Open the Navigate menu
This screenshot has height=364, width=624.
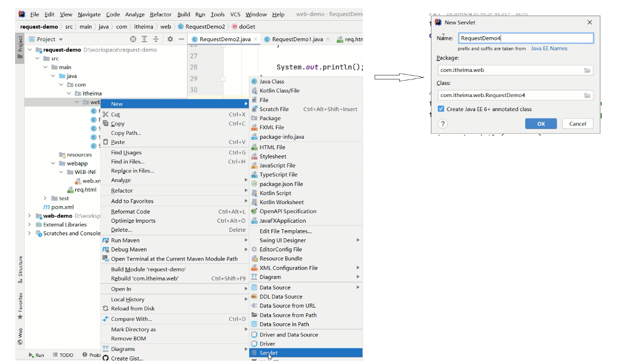(x=89, y=15)
